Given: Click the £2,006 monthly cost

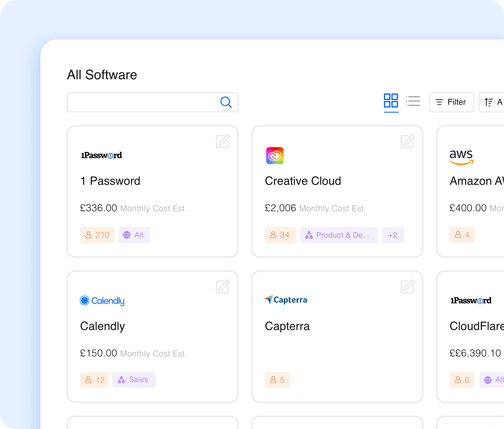Looking at the screenshot, I should click(280, 208).
